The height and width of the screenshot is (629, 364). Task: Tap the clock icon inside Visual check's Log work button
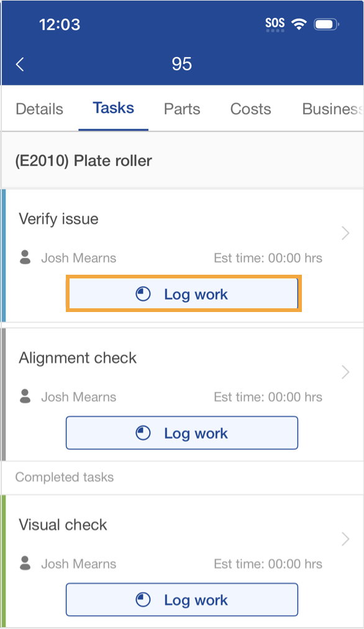143,599
